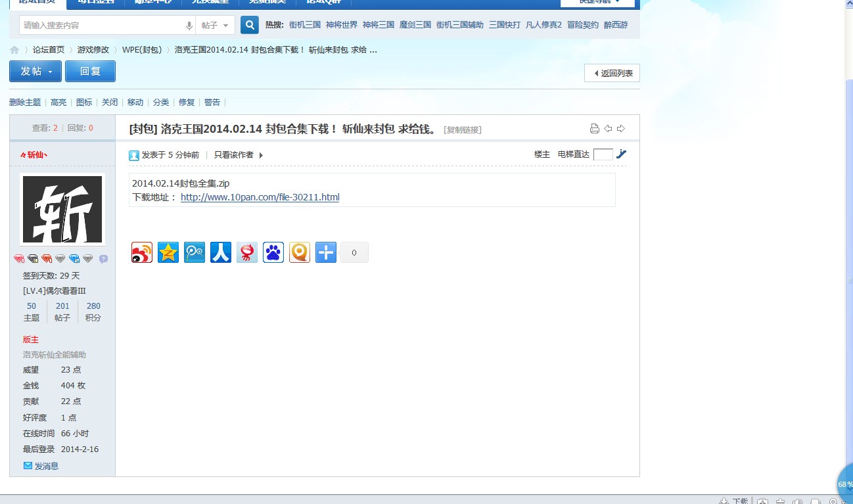Open breadcrumb link WPE(封包)
Screen dimensions: 853x504
[142, 50]
